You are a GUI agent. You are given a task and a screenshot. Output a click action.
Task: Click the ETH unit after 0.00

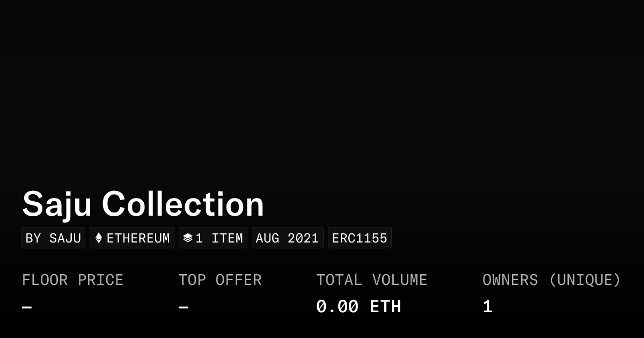point(385,307)
